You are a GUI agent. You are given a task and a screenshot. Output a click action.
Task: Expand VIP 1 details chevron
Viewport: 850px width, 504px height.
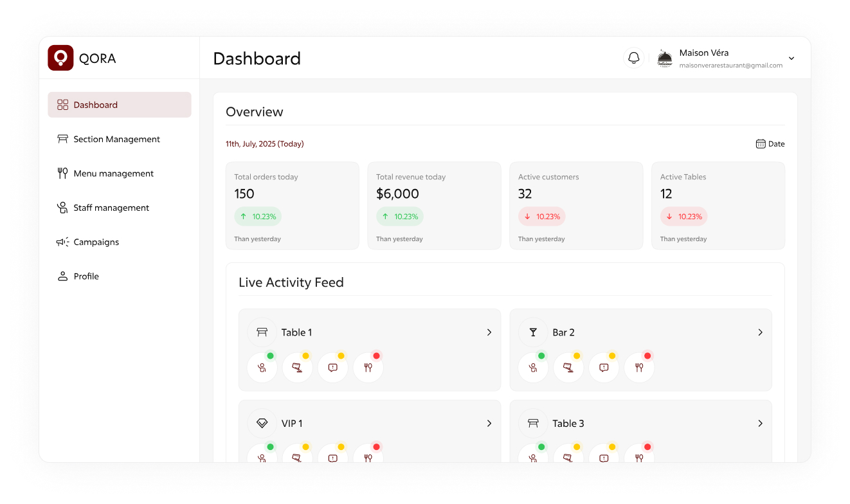tap(489, 424)
